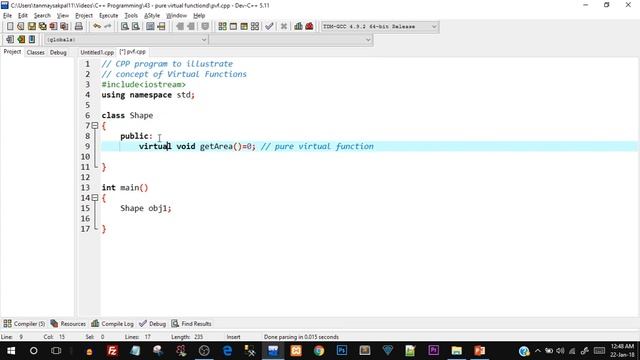Open the Window menu
Screen dimensions: 640x360
pyautogui.click(x=176, y=16)
